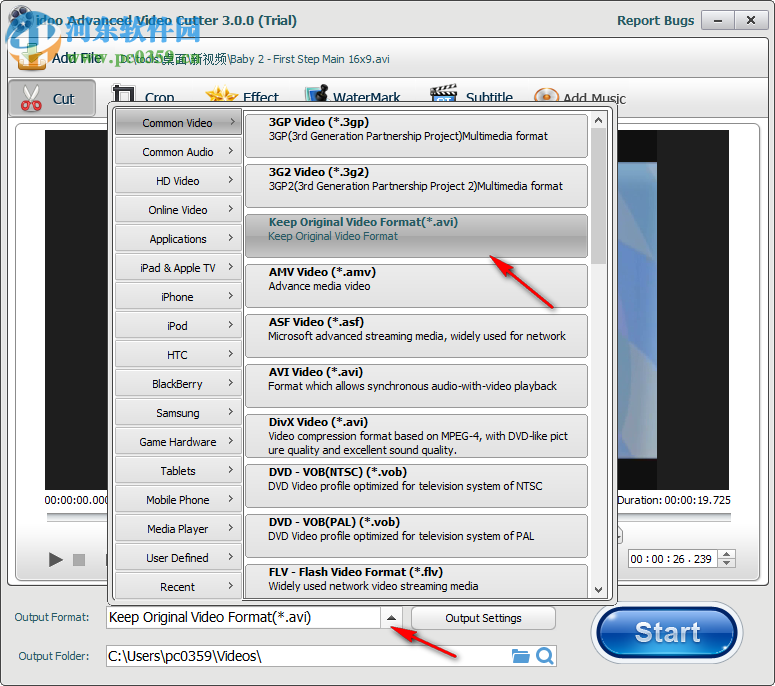Click the Start button
The height and width of the screenshot is (686, 775).
(667, 632)
